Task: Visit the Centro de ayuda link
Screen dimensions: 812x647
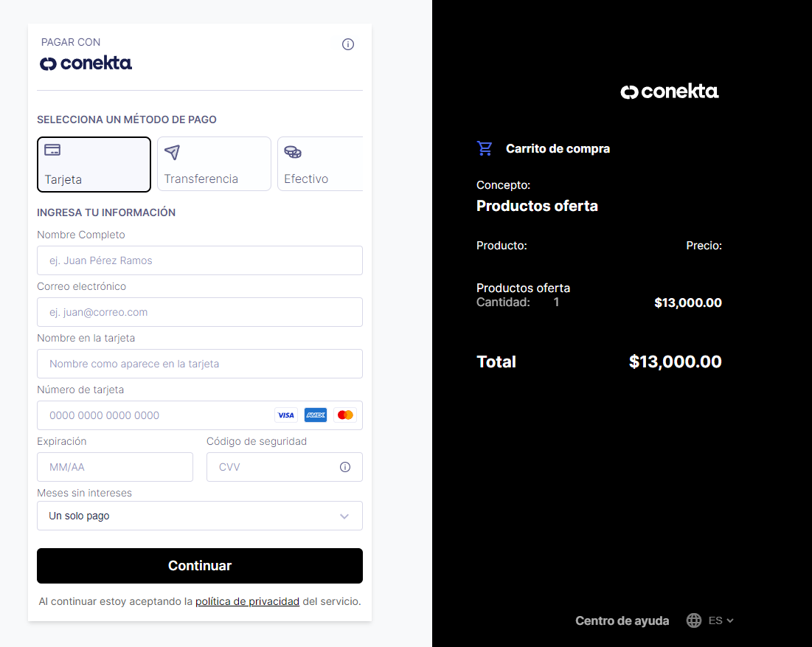Action: point(622,620)
